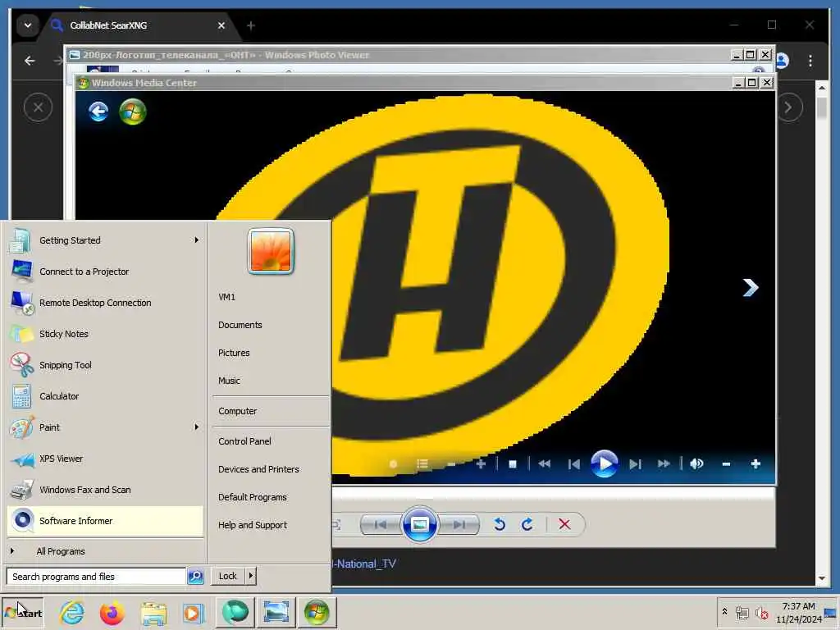Open Music from Start menu
Image resolution: width=840 pixels, height=630 pixels.
(271, 381)
